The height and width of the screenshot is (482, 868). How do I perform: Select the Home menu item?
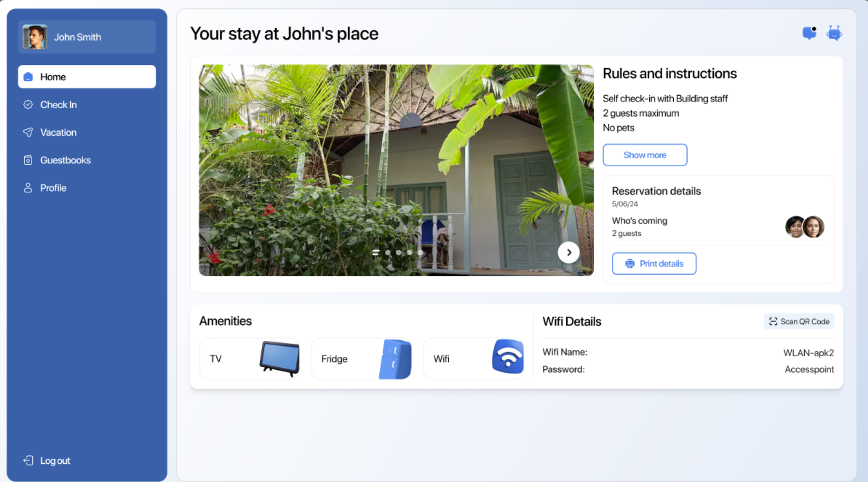click(x=87, y=77)
